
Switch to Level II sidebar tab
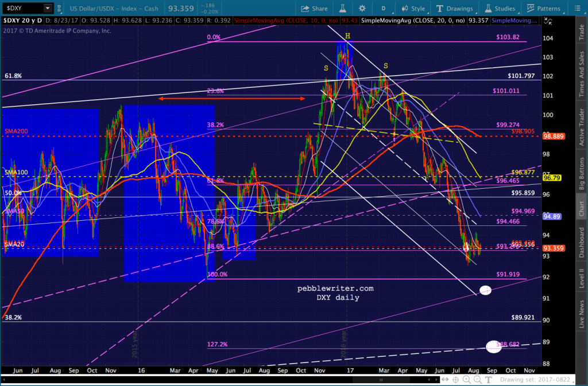pyautogui.click(x=582, y=278)
